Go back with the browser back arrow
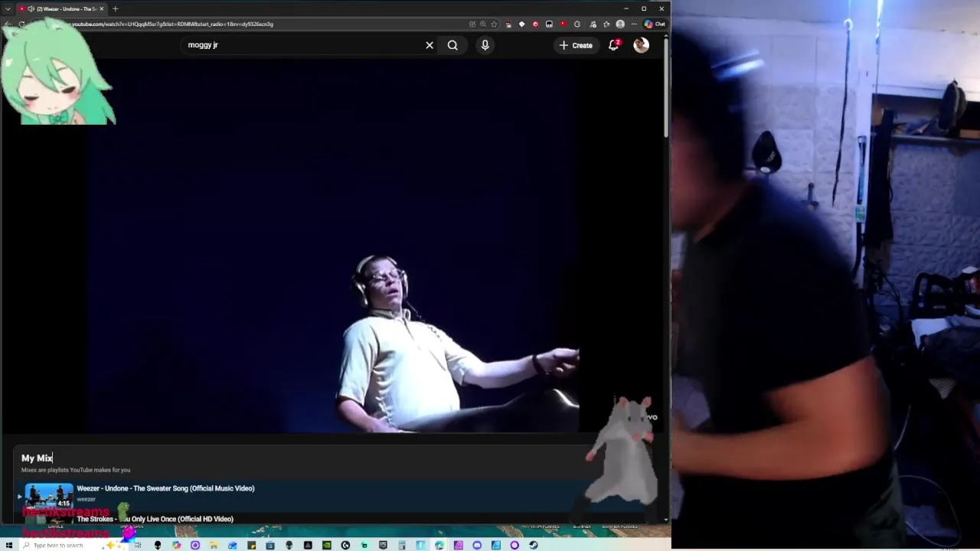Screen dimensions: 980x551 point(8,24)
